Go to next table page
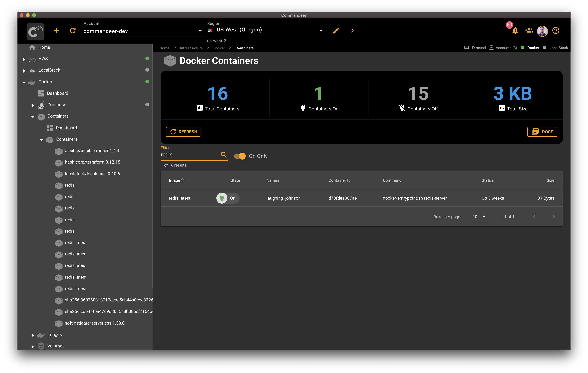588x373 pixels. pos(554,217)
